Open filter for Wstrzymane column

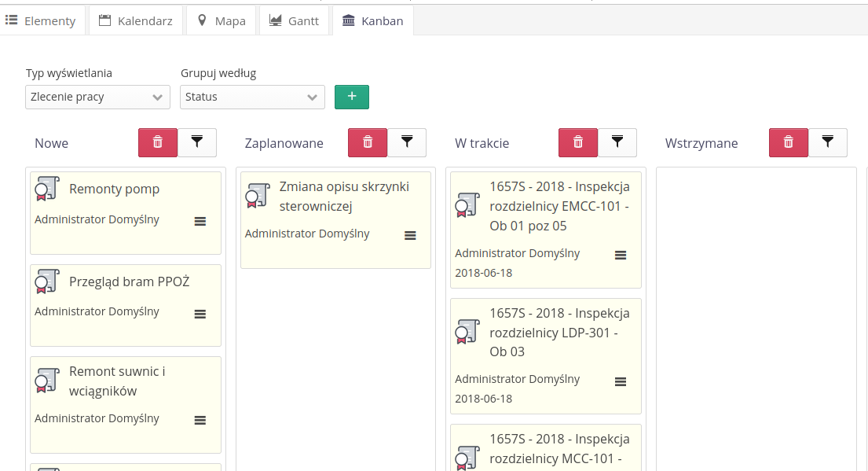[828, 142]
